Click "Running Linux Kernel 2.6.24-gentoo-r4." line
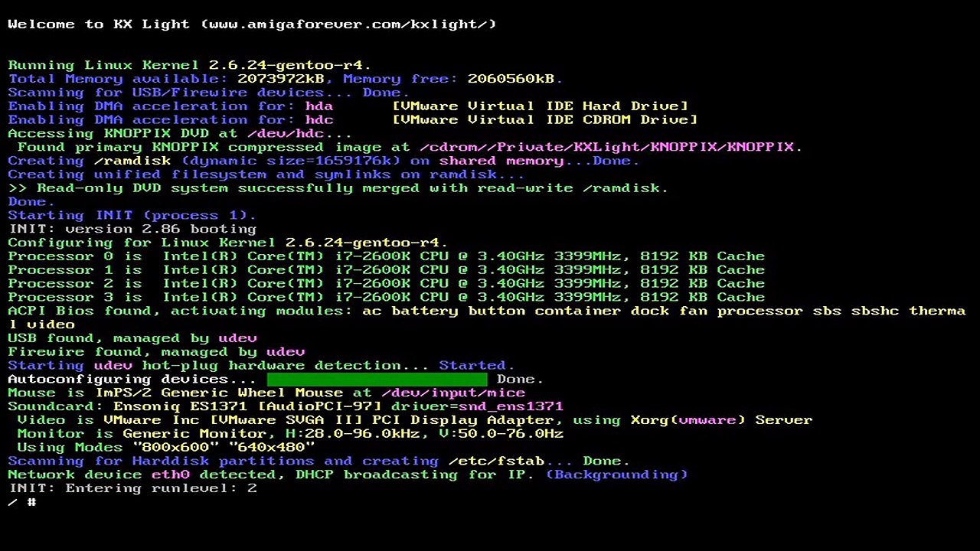The width and height of the screenshot is (980, 551). [190, 65]
